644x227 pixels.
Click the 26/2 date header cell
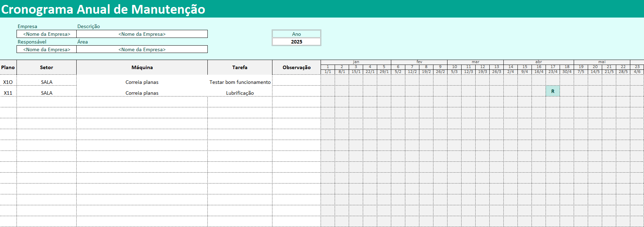coord(440,72)
